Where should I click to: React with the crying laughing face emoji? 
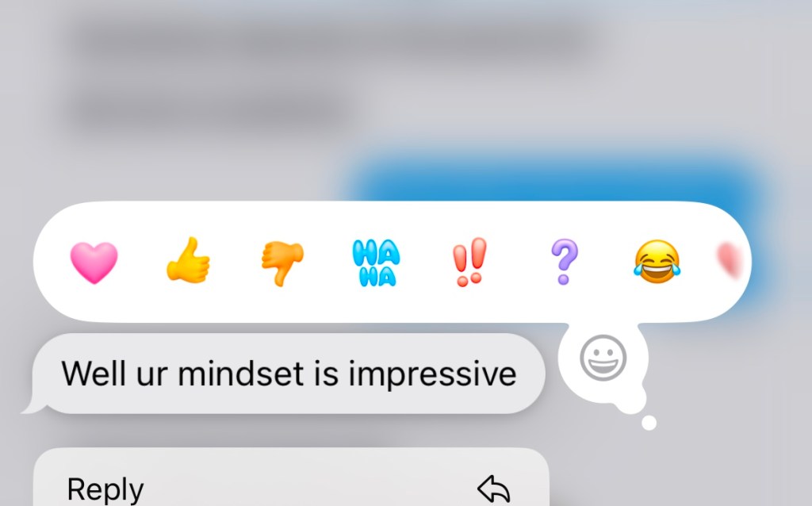657,262
